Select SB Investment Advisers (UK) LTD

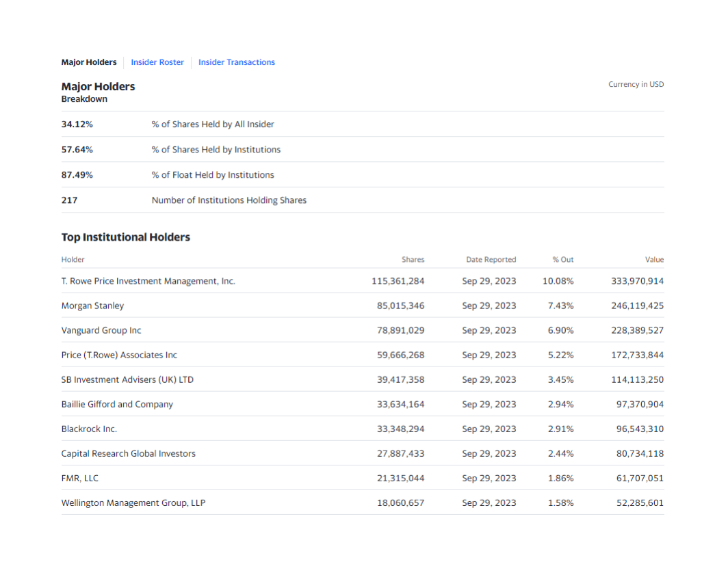click(x=127, y=379)
